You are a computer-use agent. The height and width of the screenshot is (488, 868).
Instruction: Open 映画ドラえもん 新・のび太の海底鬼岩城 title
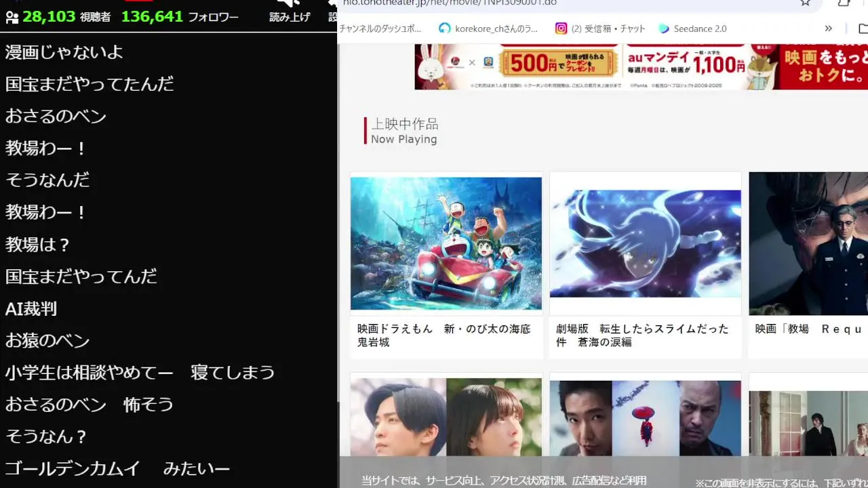click(x=444, y=335)
